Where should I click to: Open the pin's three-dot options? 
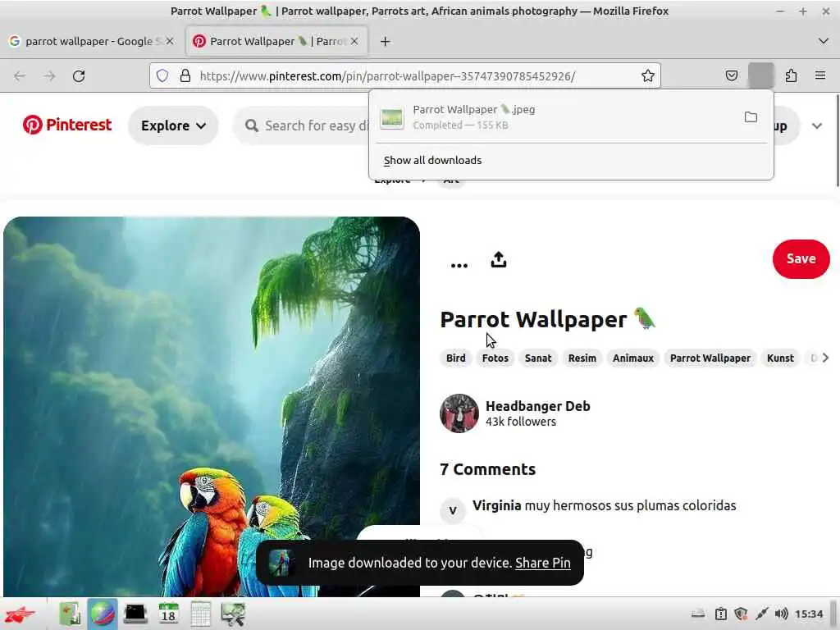point(459,264)
